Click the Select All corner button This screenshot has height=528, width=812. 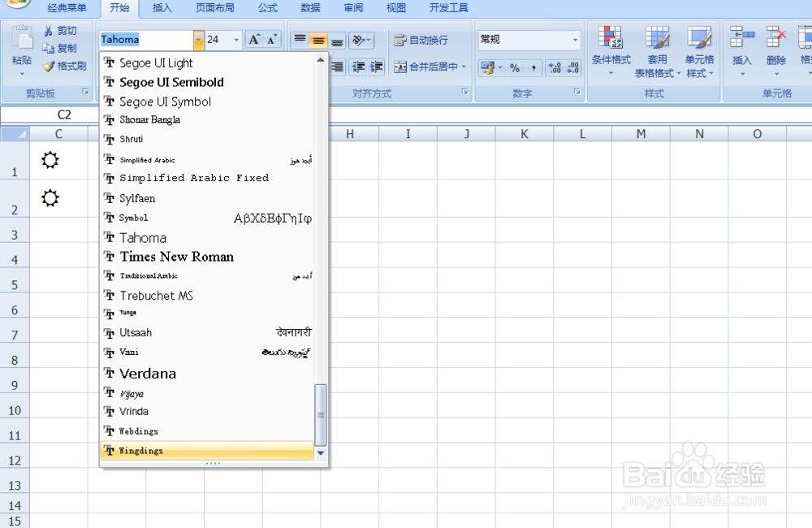15,134
